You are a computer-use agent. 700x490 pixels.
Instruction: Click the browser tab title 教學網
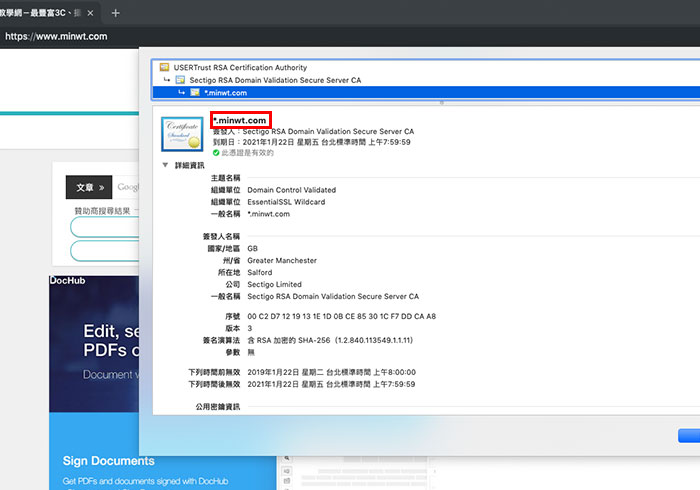(40, 13)
